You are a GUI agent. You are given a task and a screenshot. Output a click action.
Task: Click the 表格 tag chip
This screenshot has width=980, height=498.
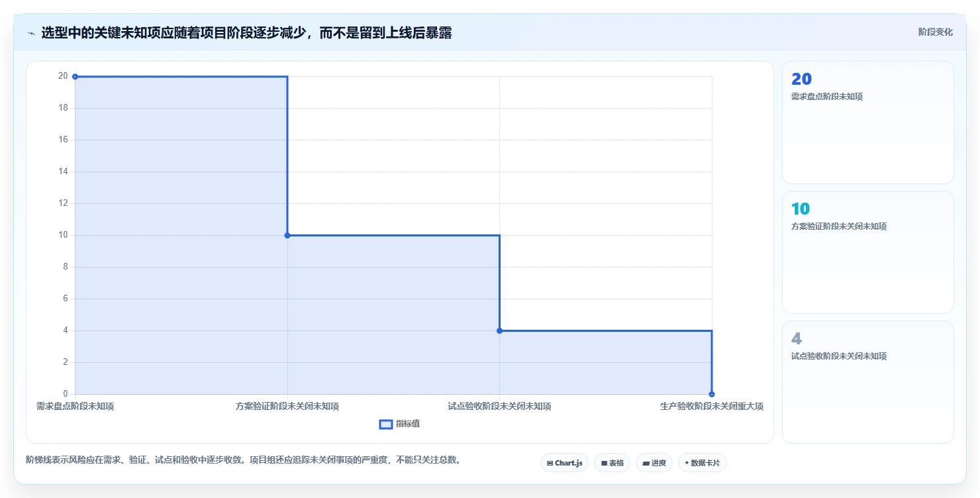coord(612,463)
